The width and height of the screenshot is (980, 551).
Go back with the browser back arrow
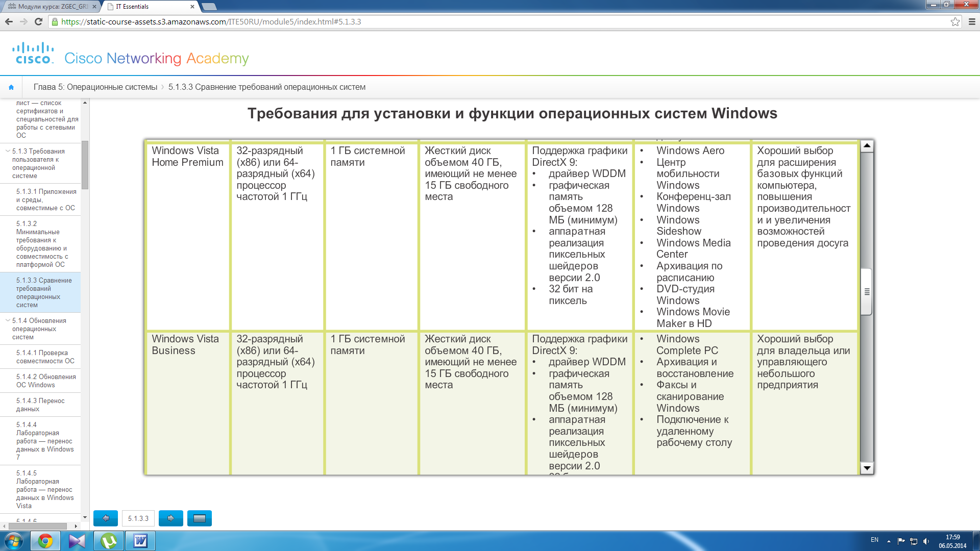9,21
